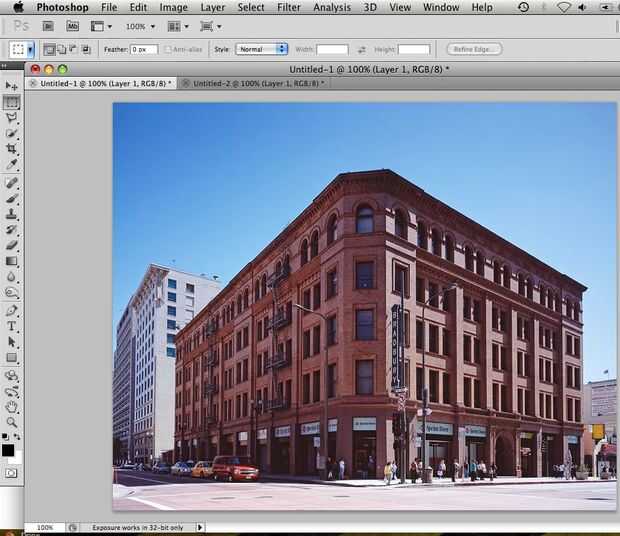
Task: Select the Eyedropper tool
Action: [x=11, y=164]
